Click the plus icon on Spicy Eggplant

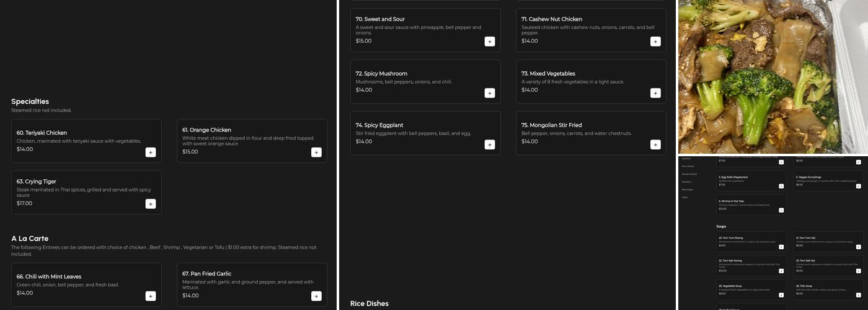[490, 144]
